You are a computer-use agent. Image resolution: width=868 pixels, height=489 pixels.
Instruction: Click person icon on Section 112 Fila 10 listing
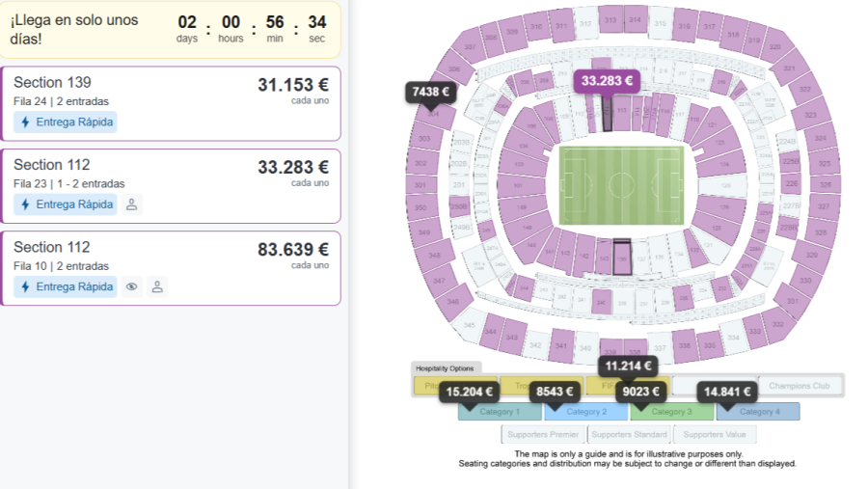[x=157, y=286]
